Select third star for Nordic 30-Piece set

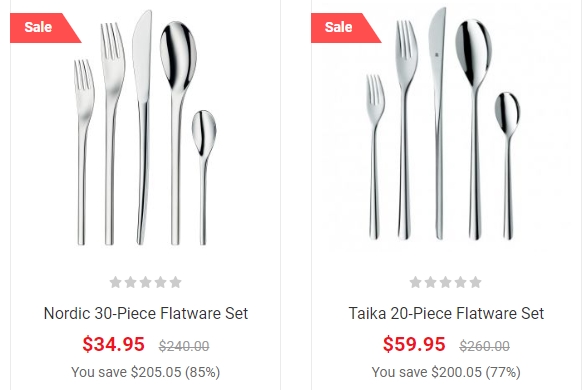146,282
